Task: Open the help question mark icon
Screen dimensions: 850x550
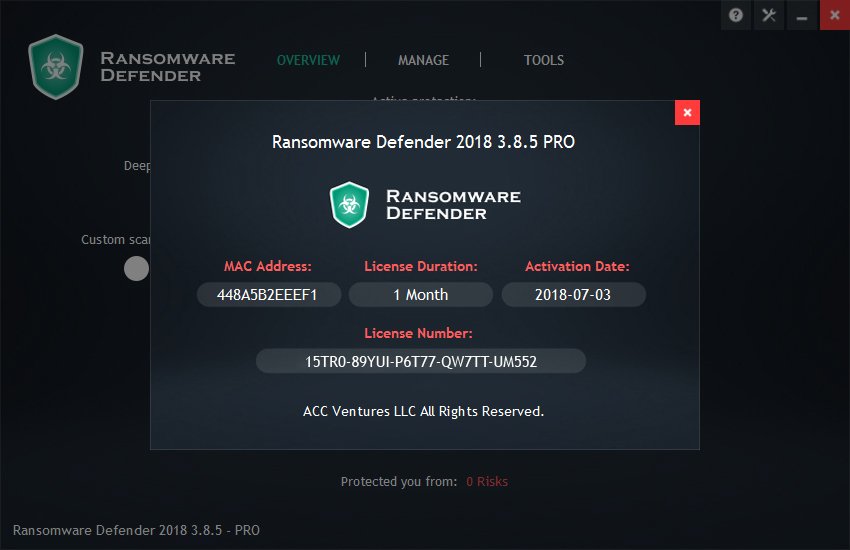Action: pyautogui.click(x=736, y=15)
